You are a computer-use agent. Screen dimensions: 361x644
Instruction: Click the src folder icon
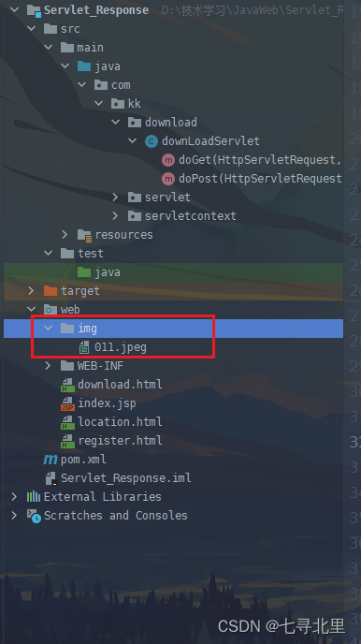click(x=51, y=29)
